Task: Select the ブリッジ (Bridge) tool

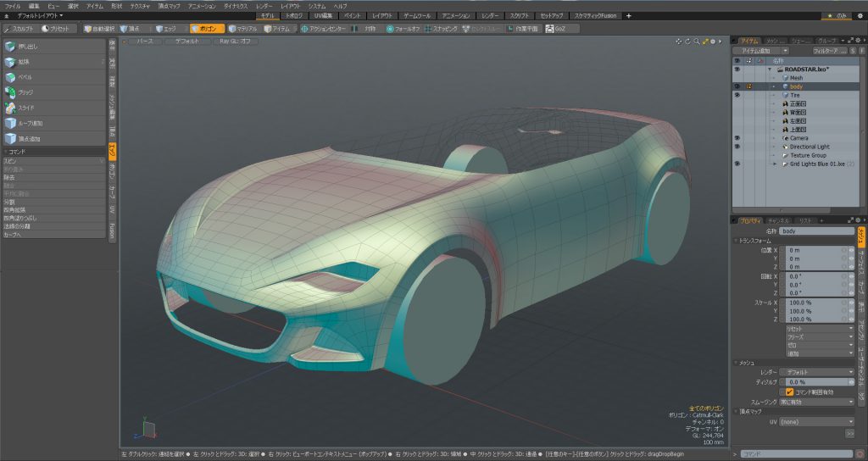Action: pos(53,92)
